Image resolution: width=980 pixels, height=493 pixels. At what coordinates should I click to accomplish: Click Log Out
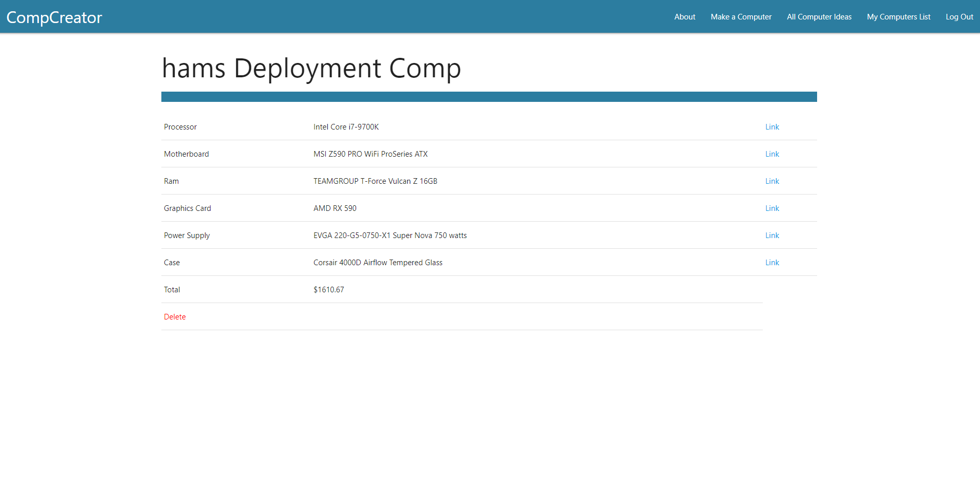959,17
